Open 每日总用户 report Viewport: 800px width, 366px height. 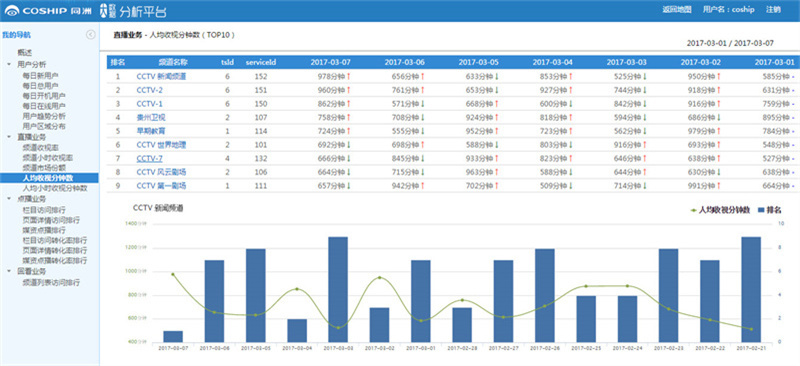40,85
